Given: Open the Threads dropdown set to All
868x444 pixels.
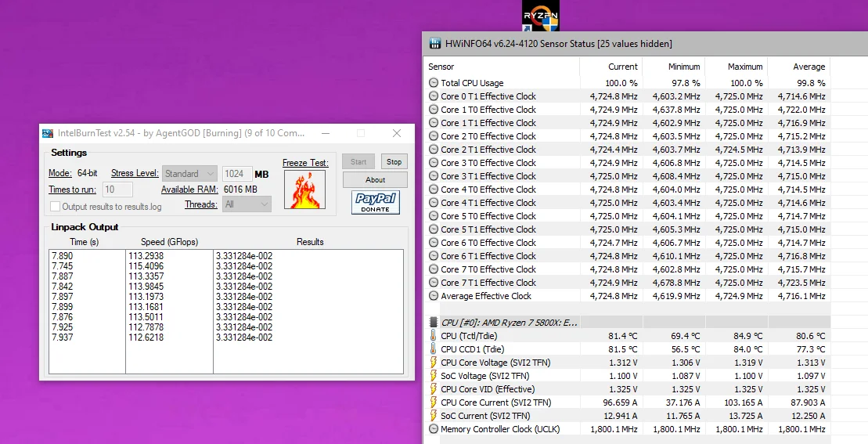Looking at the screenshot, I should (x=247, y=204).
